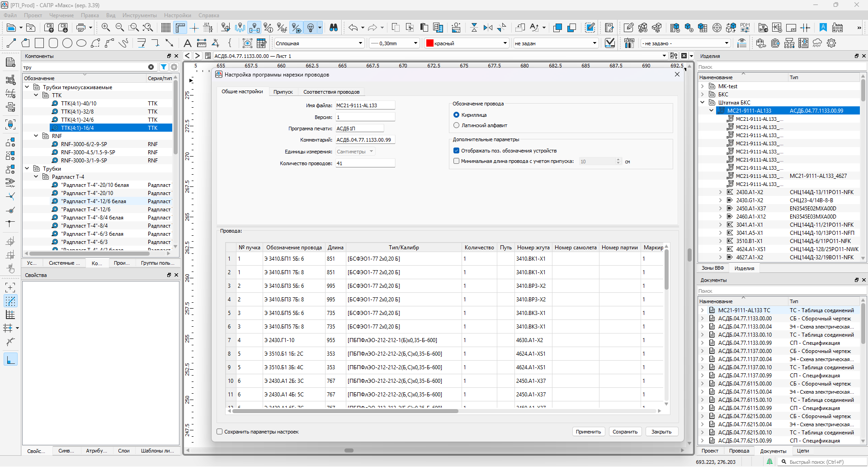Select the Латинский алфавит radio button
This screenshot has width=868, height=467.
pyautogui.click(x=456, y=125)
